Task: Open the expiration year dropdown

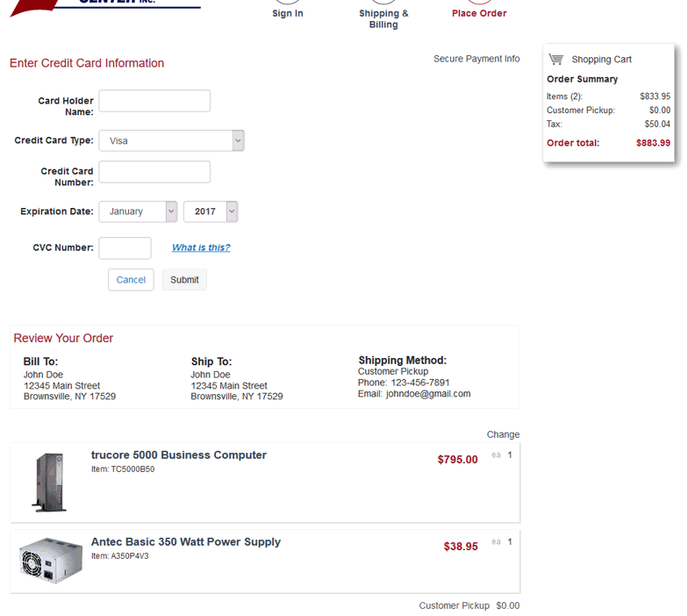Action: click(211, 211)
